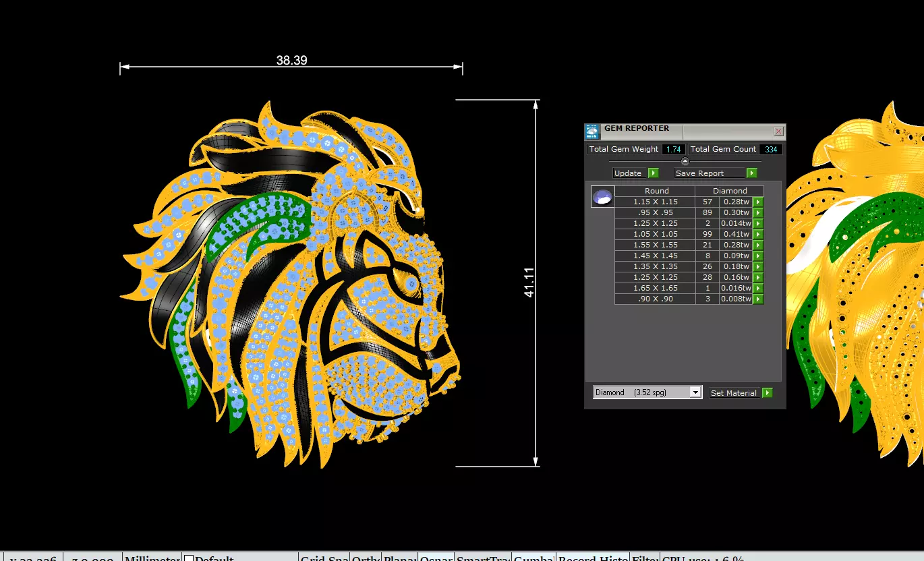Select the round diamond gem thumbnail
Screen dimensions: 924x561
pyautogui.click(x=602, y=197)
